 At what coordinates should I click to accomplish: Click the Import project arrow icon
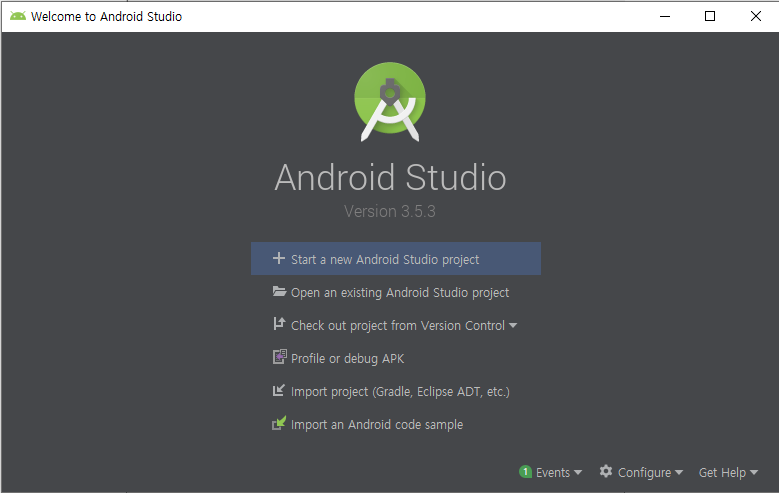279,390
